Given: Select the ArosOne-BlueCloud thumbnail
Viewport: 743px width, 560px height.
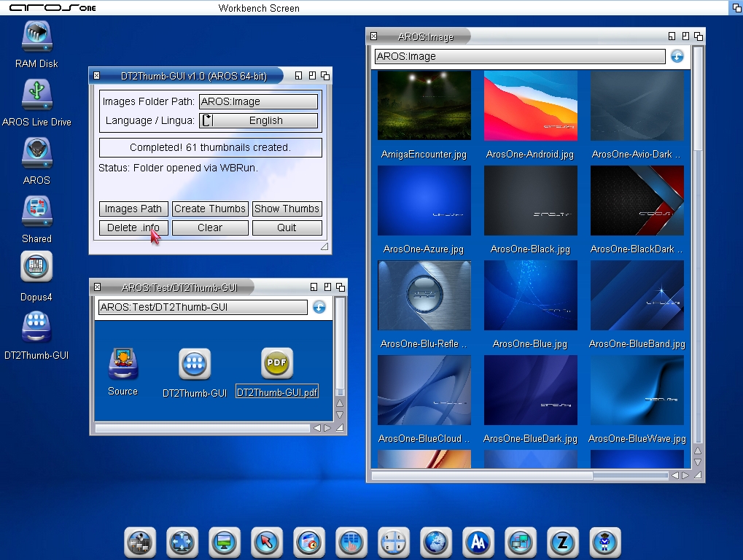Looking at the screenshot, I should pyautogui.click(x=424, y=390).
